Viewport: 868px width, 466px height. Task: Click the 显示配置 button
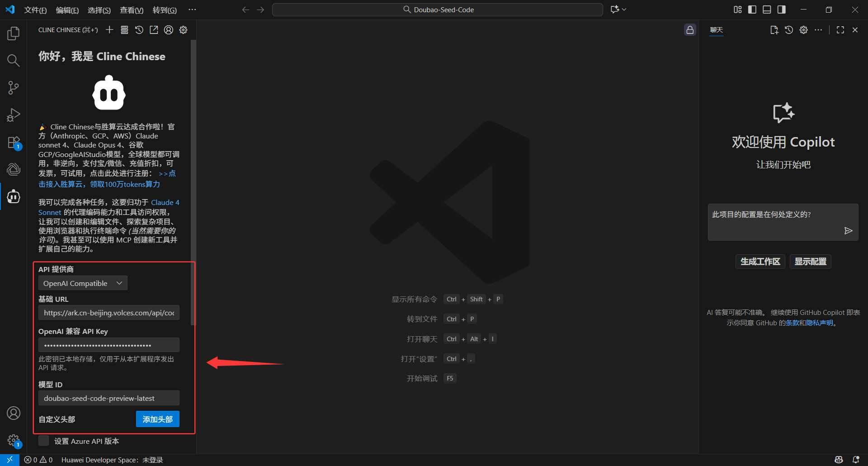tap(811, 262)
